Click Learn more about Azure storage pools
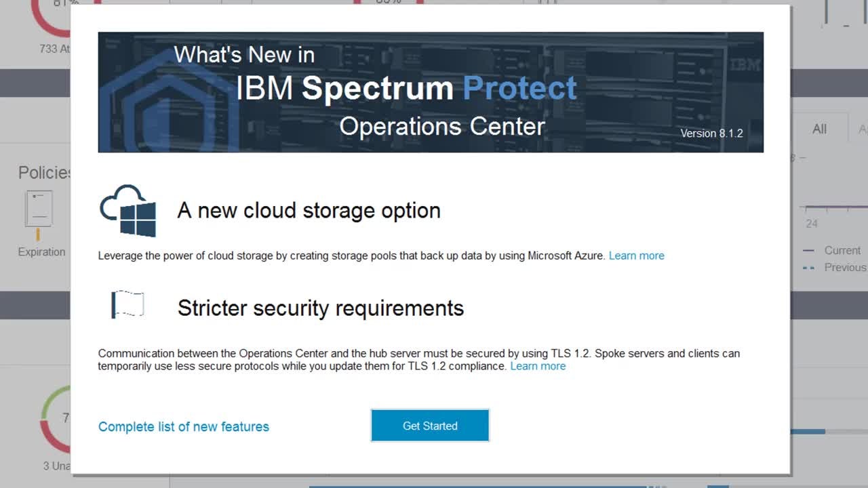This screenshot has height=488, width=868. pos(636,256)
